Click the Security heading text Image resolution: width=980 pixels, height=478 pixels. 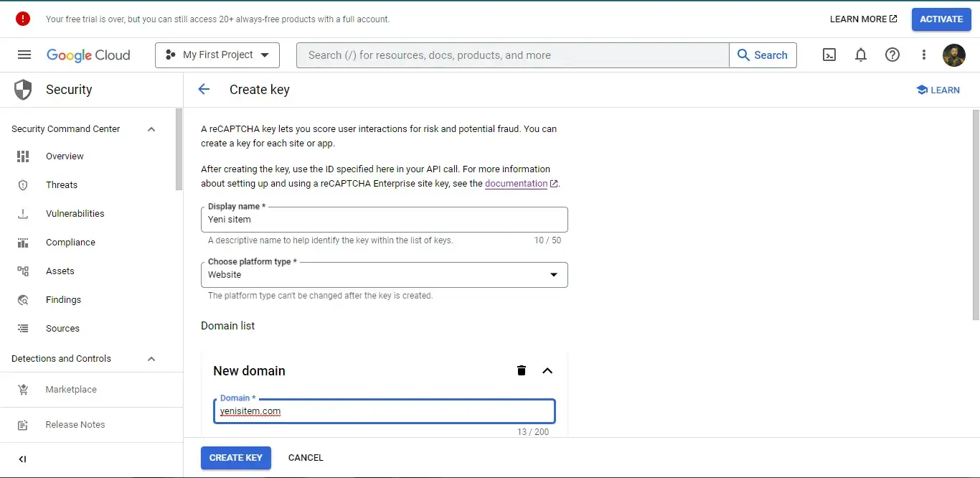click(69, 90)
